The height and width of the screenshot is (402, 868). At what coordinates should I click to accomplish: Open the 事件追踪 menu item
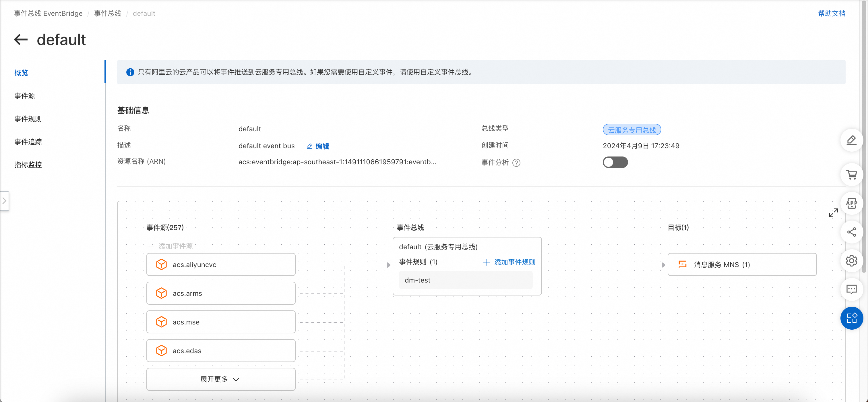coord(28,142)
